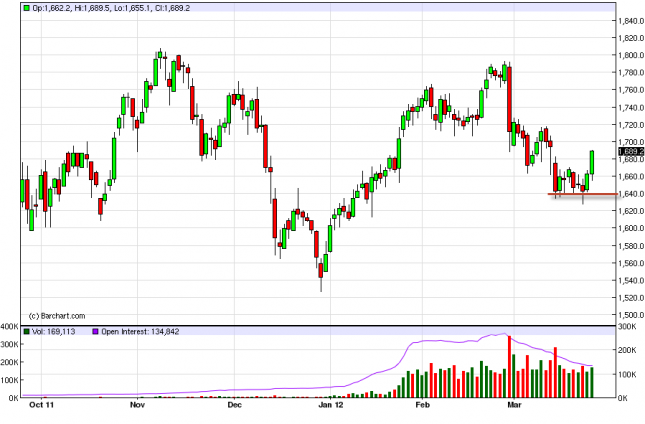Click the purple Open Interest legend square
The image size is (645, 424).
(x=97, y=331)
